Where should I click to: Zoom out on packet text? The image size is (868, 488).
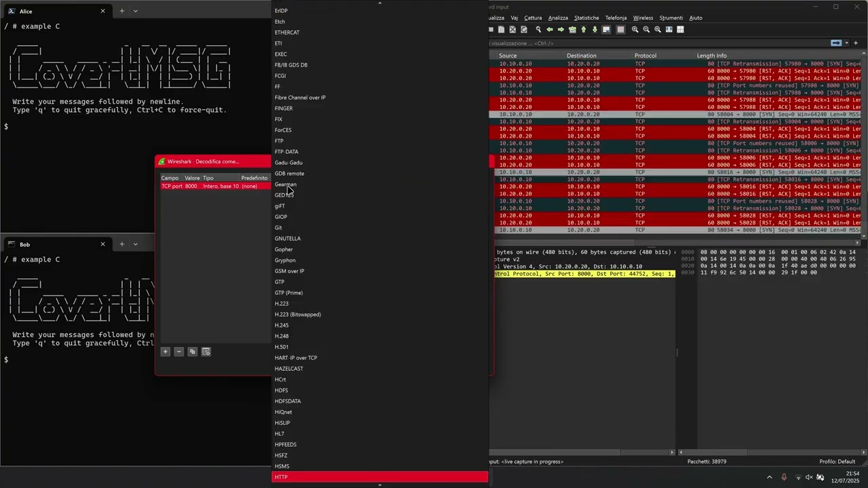click(646, 30)
